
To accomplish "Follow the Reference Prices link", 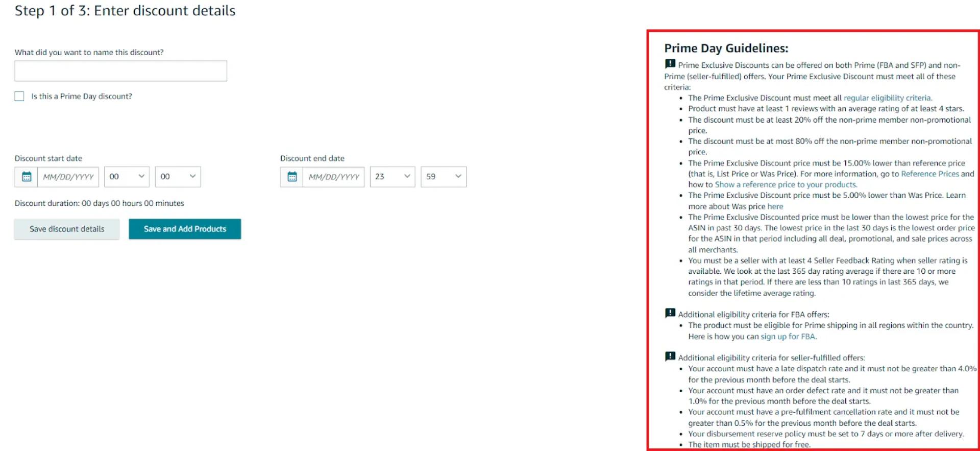I will (929, 174).
